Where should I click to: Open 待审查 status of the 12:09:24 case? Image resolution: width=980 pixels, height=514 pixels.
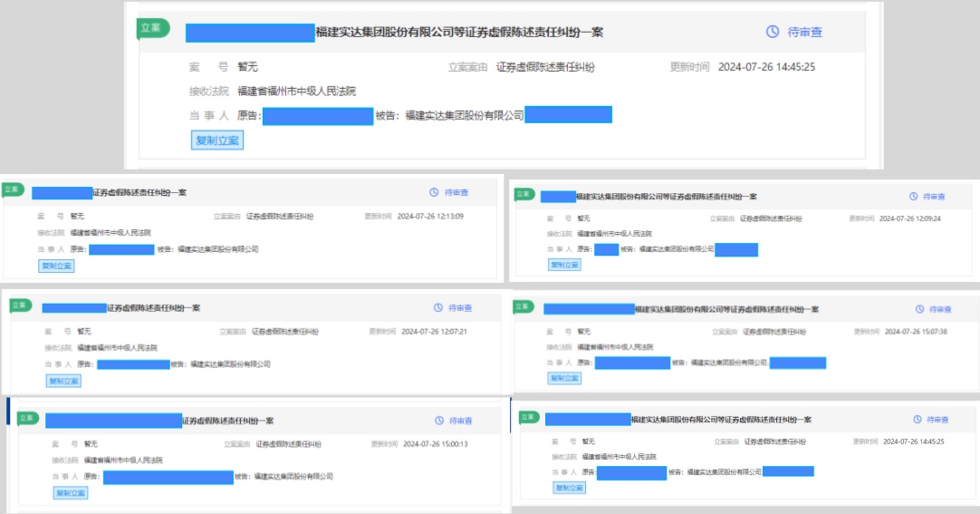[x=934, y=197]
